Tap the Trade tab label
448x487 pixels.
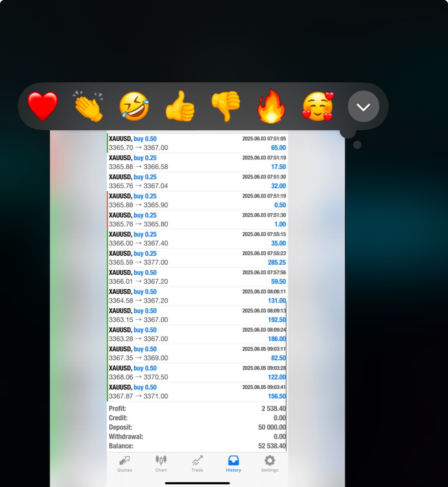click(197, 470)
